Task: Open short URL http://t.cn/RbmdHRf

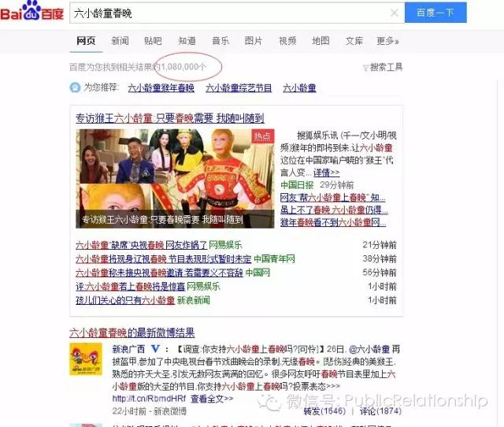Action: 149,399
